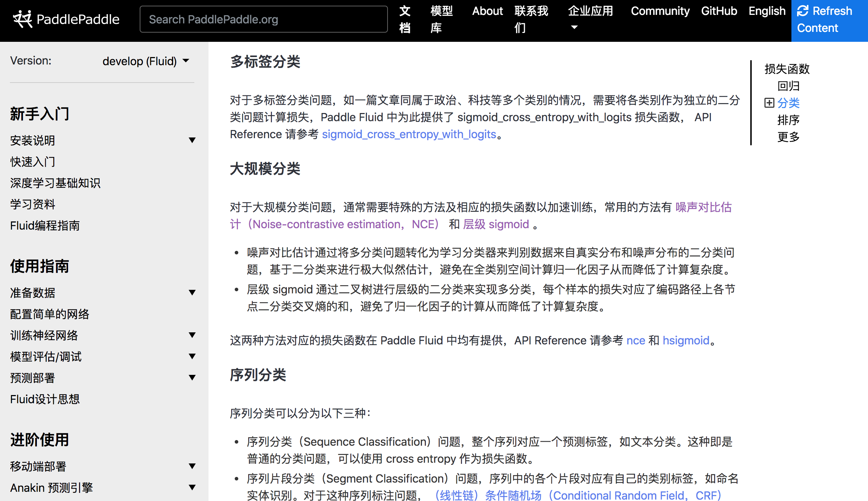Click the PaddlePaddle logo icon
868x501 pixels.
23,19
